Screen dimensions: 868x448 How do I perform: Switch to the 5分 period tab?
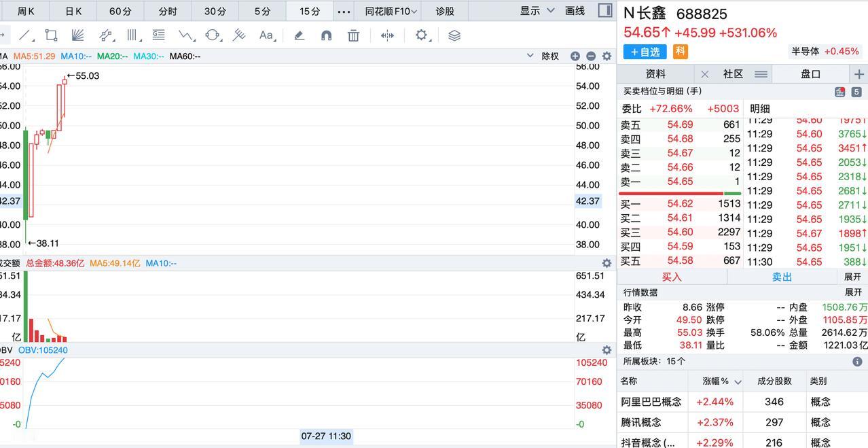(x=262, y=11)
